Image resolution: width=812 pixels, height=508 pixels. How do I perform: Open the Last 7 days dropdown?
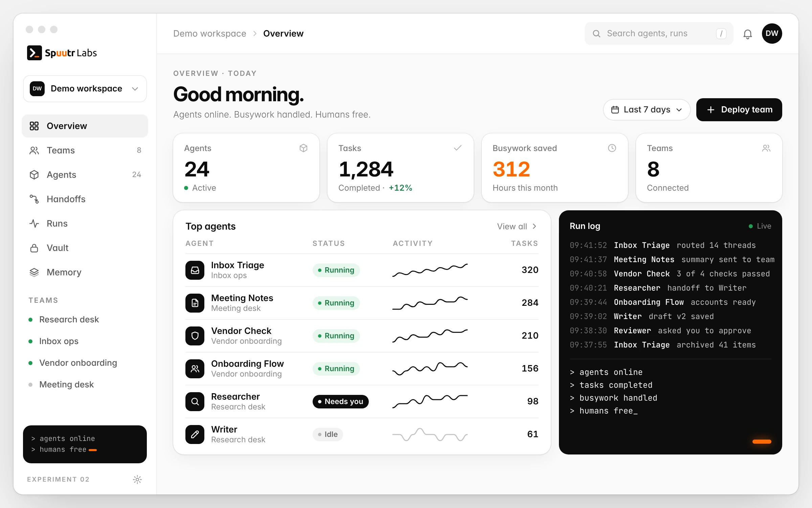point(647,110)
